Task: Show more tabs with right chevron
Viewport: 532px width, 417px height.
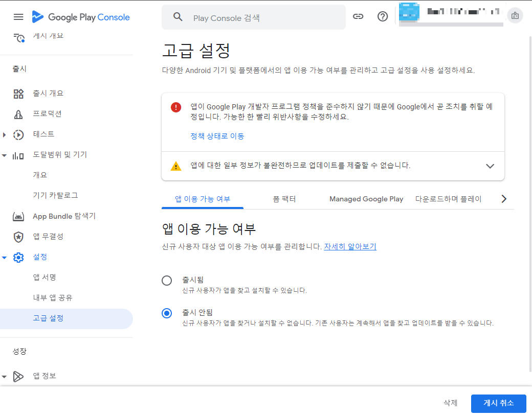Action: (x=504, y=199)
